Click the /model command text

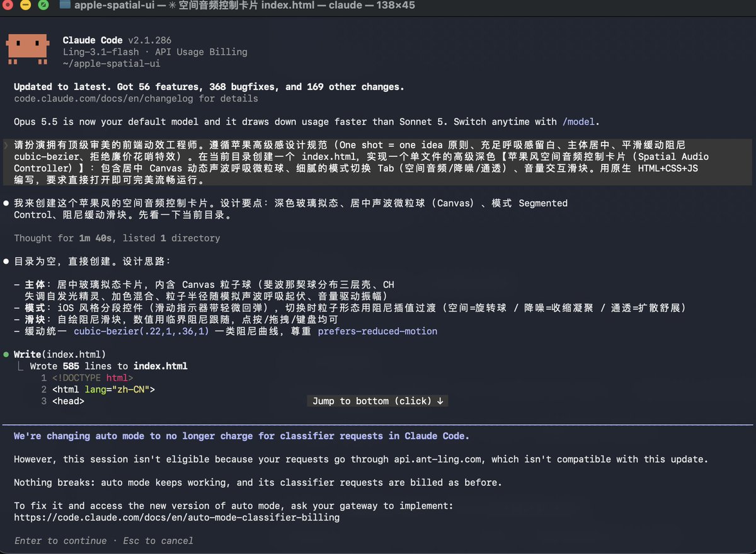pyautogui.click(x=578, y=122)
